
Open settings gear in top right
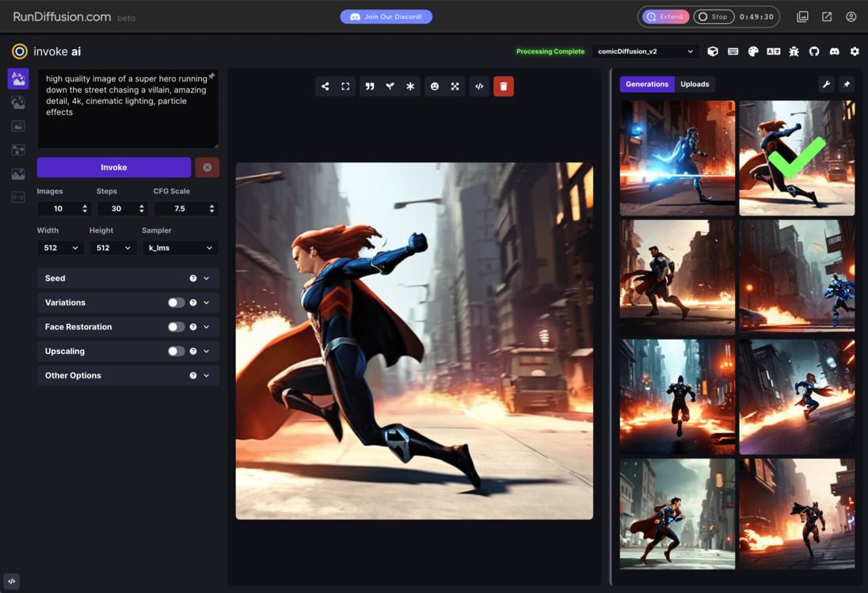click(x=855, y=51)
